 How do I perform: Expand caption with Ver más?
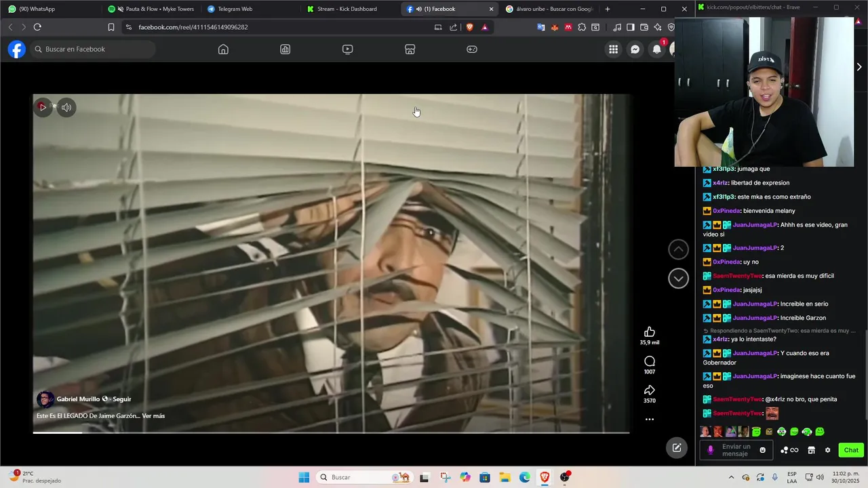coord(153,415)
